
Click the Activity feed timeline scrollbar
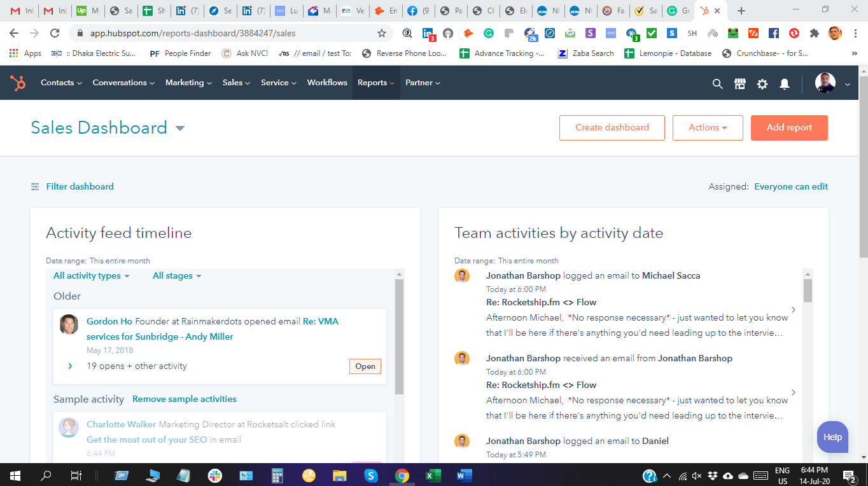click(x=399, y=337)
